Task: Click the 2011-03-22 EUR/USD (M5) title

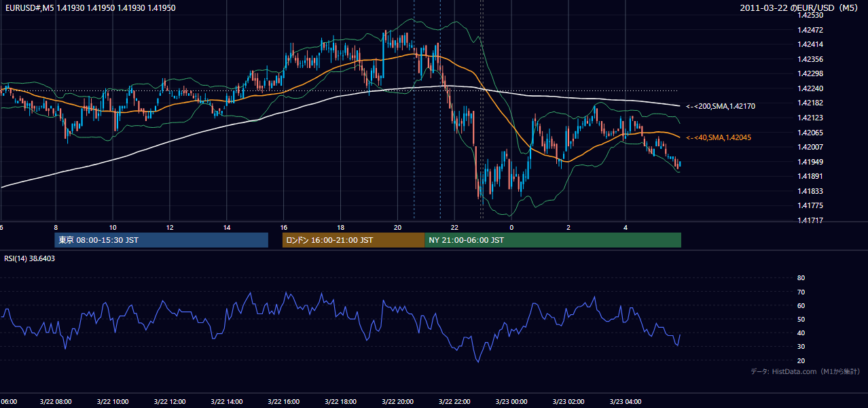Action: pyautogui.click(x=800, y=7)
